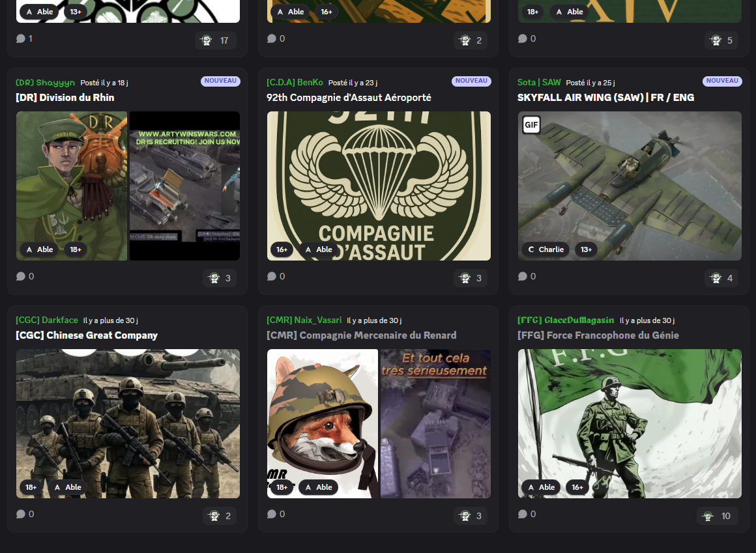
Task: Click the reaction emoji on Division du Rhin post
Action: point(214,278)
